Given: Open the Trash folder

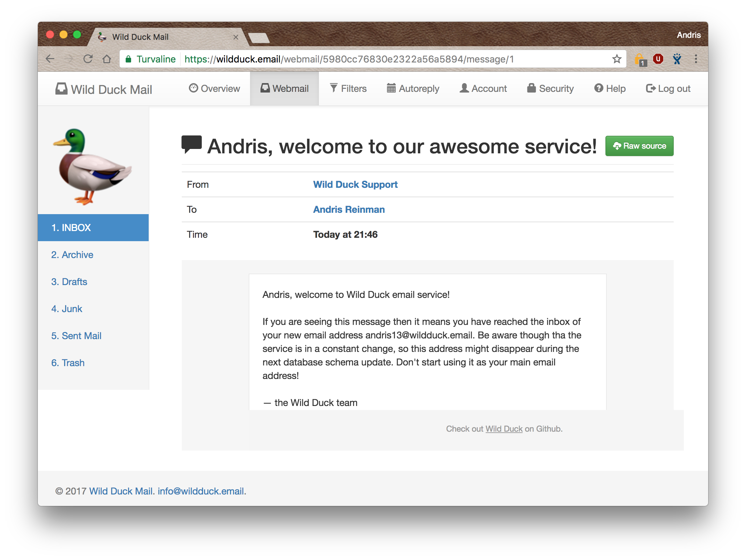Looking at the screenshot, I should [68, 363].
